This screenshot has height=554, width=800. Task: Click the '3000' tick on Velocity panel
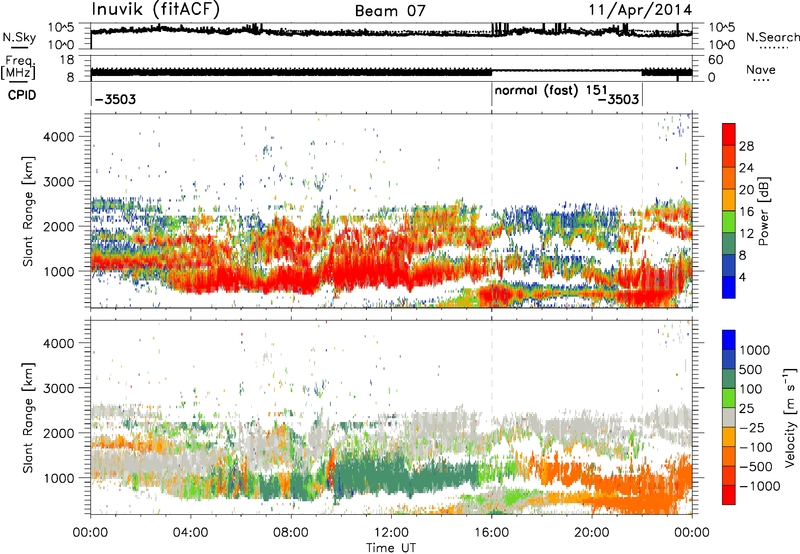coord(58,388)
